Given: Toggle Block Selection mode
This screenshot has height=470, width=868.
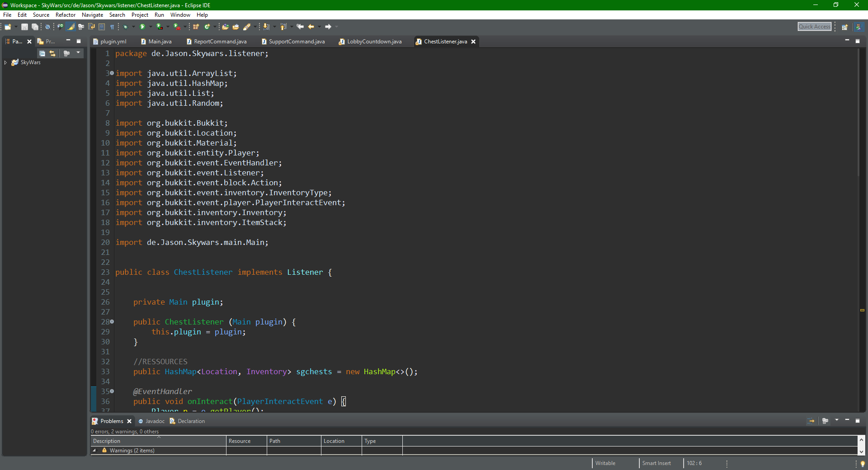Looking at the screenshot, I should (102, 27).
